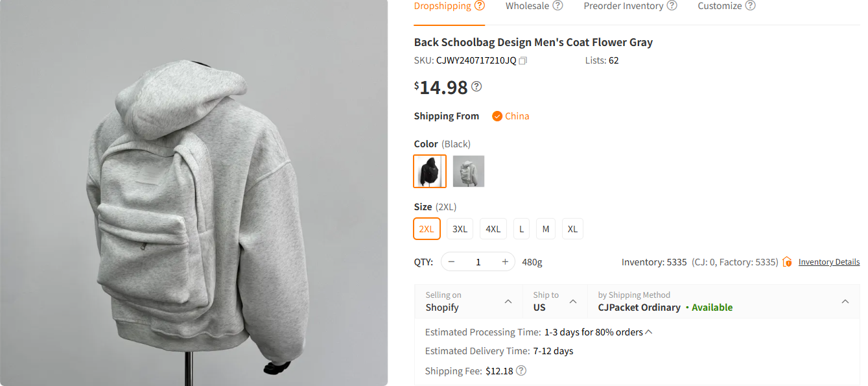Select size 3XL
The height and width of the screenshot is (386, 868).
[x=460, y=228]
